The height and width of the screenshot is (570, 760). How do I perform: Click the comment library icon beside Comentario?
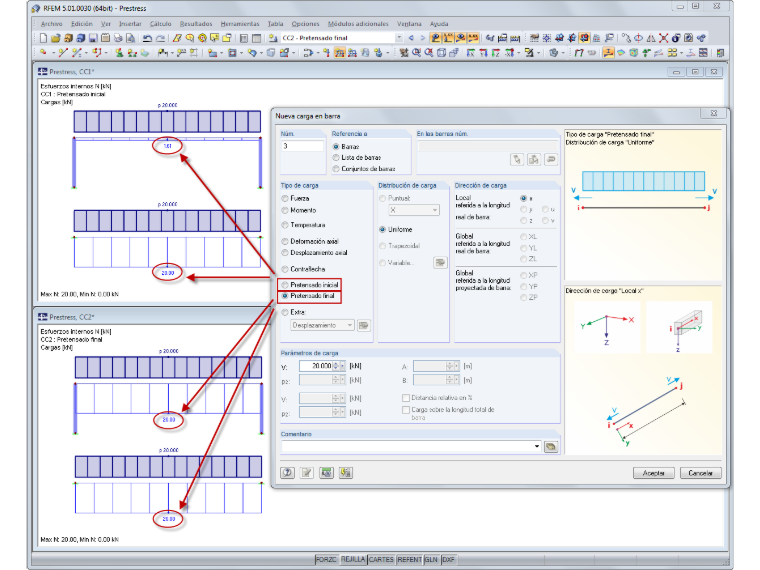click(551, 446)
